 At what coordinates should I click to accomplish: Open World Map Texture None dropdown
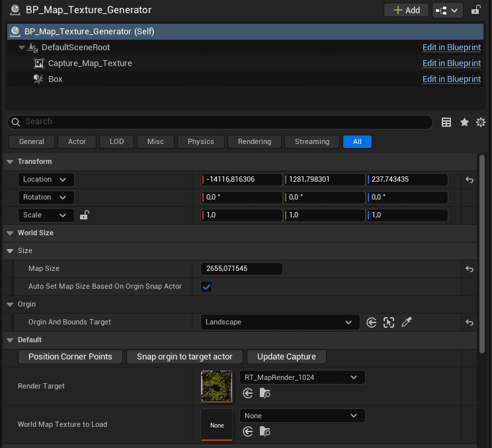pyautogui.click(x=302, y=416)
